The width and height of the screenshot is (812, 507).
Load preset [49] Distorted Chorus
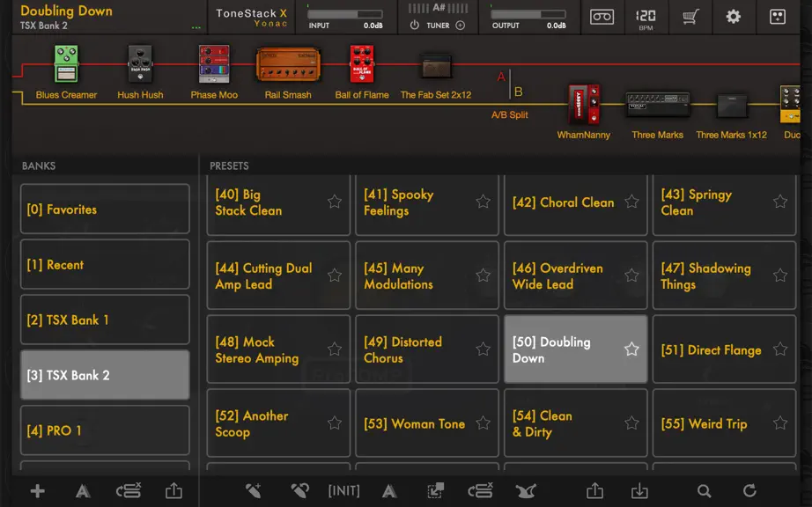pos(427,349)
